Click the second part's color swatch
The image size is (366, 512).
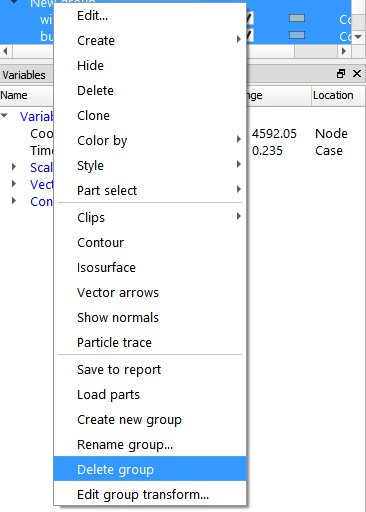[x=297, y=35]
